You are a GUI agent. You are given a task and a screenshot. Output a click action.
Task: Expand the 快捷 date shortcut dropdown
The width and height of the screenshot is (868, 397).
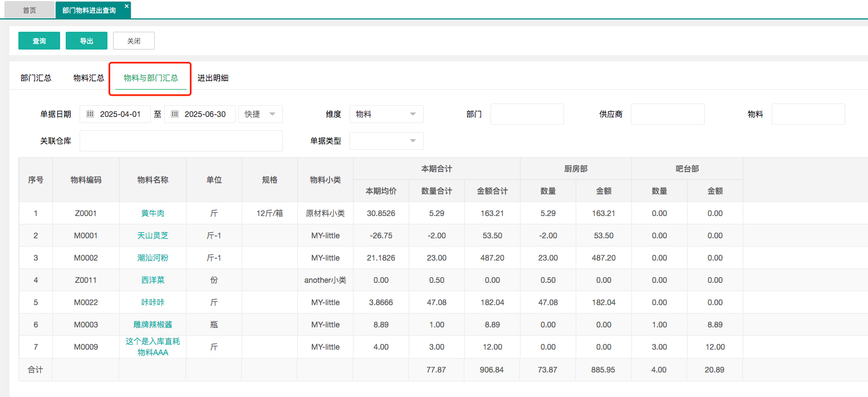pos(260,114)
